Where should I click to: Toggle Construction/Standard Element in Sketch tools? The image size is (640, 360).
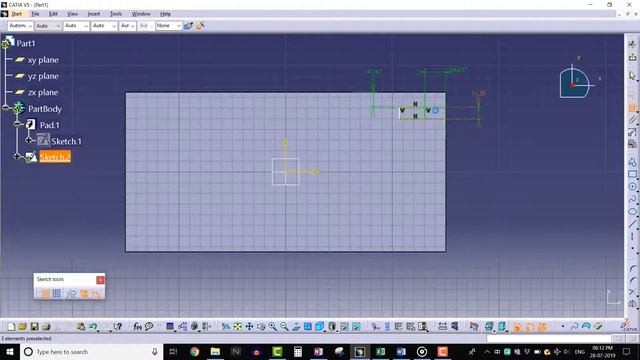pyautogui.click(x=71, y=293)
